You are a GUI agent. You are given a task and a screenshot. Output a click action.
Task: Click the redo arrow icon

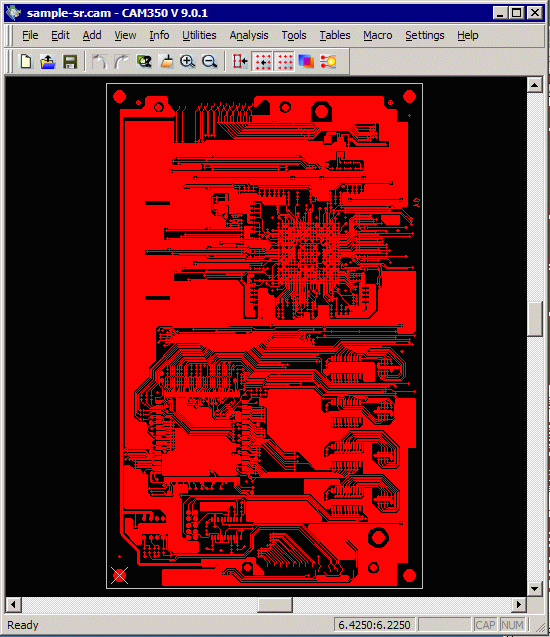pyautogui.click(x=121, y=62)
